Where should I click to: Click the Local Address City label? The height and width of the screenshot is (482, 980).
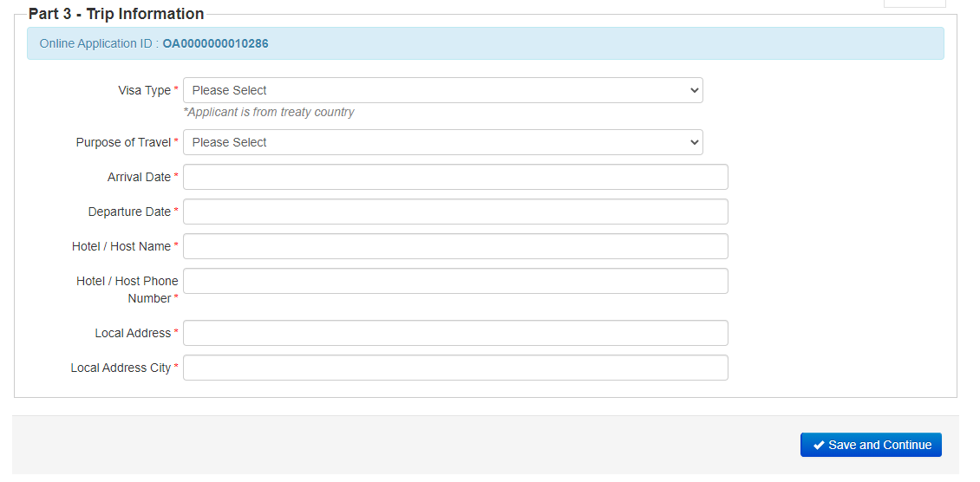121,368
